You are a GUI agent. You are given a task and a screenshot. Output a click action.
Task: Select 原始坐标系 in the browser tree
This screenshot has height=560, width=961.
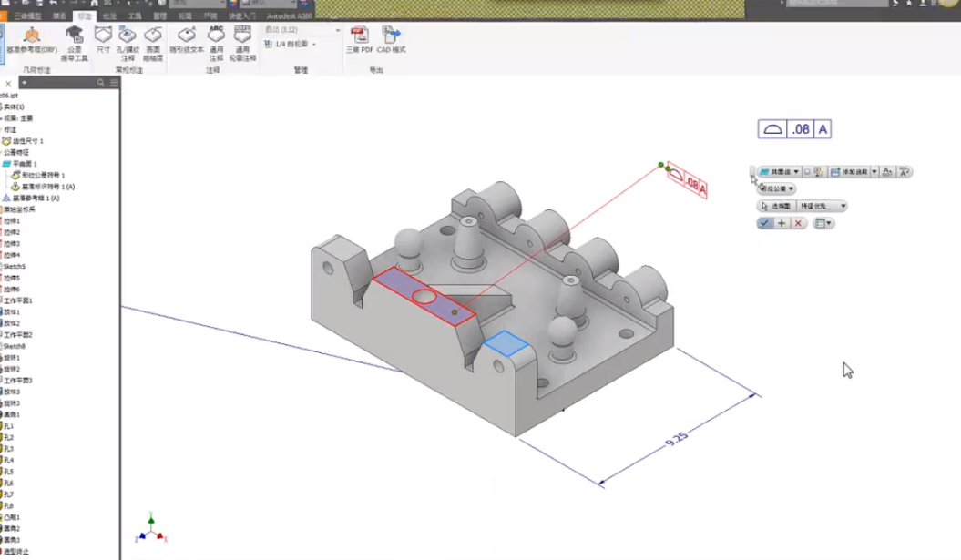click(19, 209)
